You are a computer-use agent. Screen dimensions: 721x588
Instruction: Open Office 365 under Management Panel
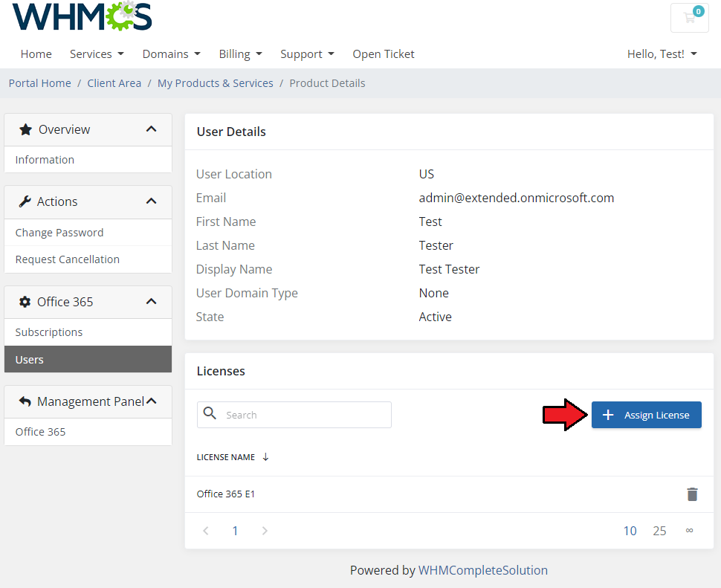pyautogui.click(x=88, y=432)
